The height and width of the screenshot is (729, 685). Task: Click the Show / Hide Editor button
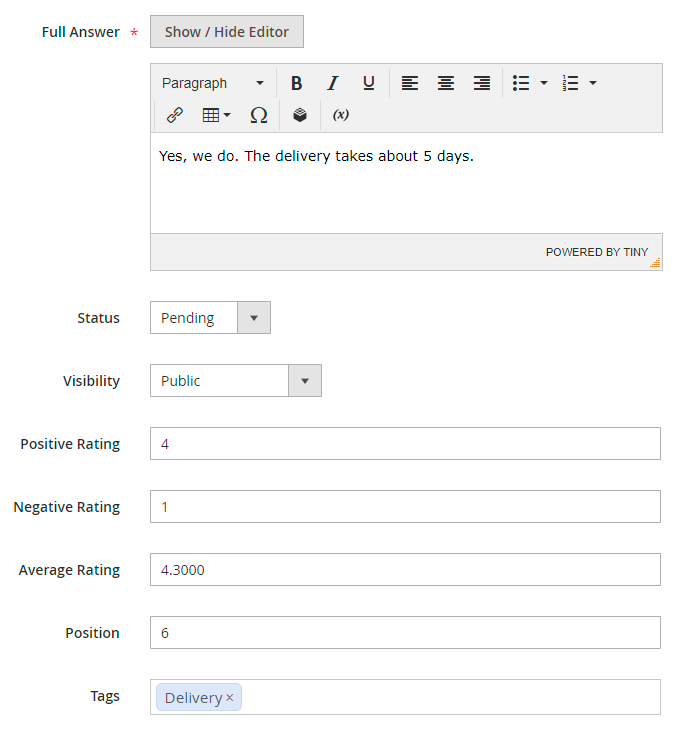click(227, 32)
